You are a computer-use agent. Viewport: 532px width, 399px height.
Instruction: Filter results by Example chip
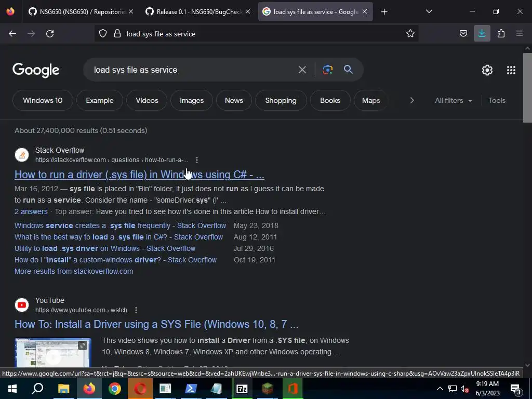(x=100, y=100)
